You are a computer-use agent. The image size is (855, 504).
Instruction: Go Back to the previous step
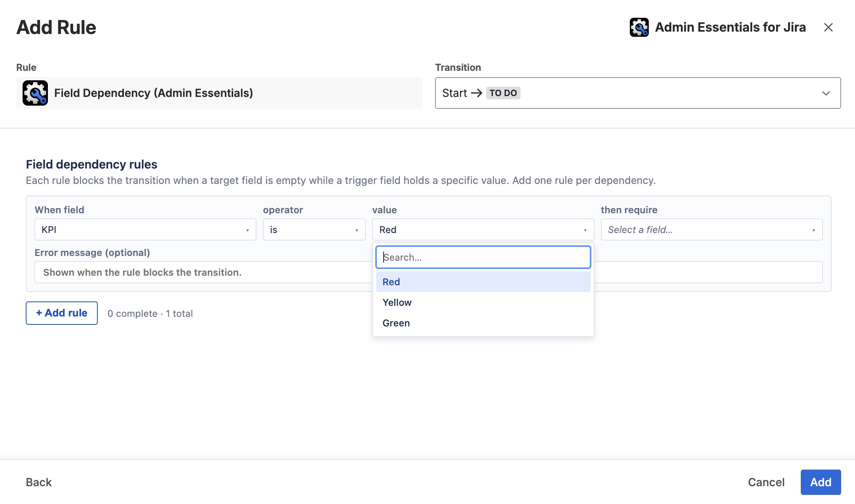39,482
